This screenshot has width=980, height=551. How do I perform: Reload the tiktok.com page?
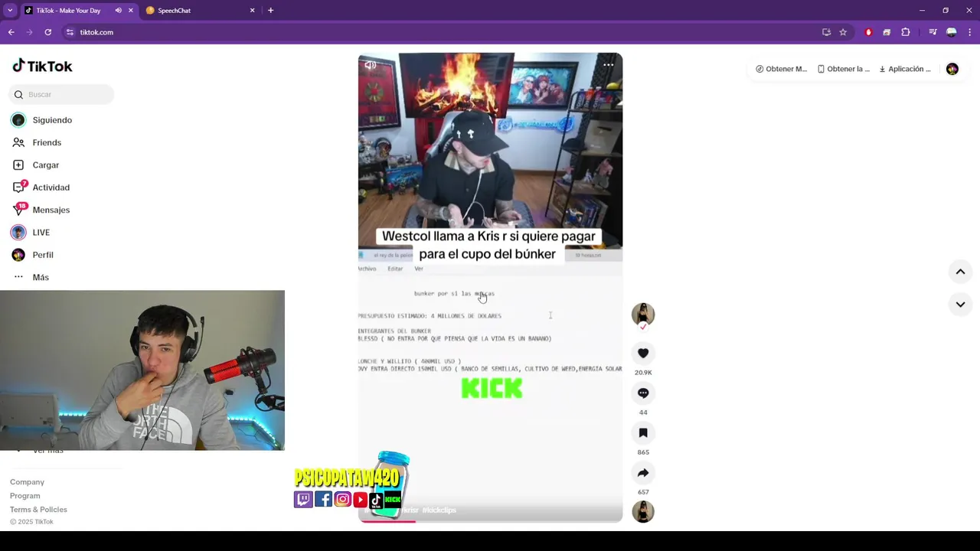[x=48, y=32]
